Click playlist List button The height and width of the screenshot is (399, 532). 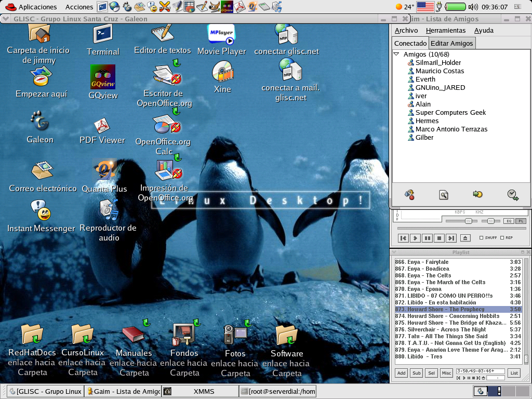(x=514, y=373)
